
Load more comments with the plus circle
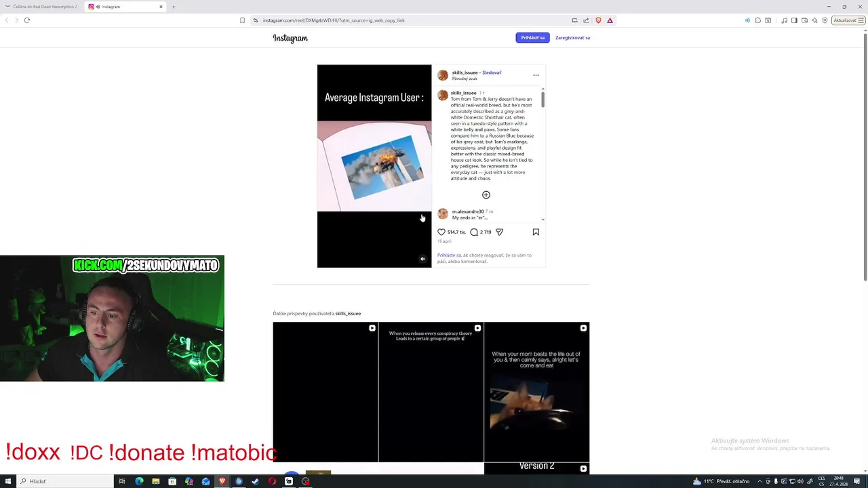[486, 195]
